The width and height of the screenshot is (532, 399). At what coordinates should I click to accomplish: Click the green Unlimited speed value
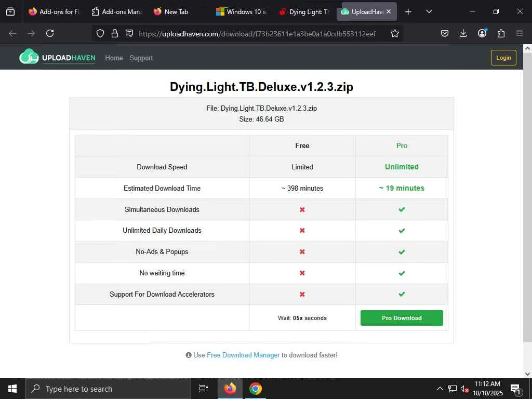click(402, 167)
